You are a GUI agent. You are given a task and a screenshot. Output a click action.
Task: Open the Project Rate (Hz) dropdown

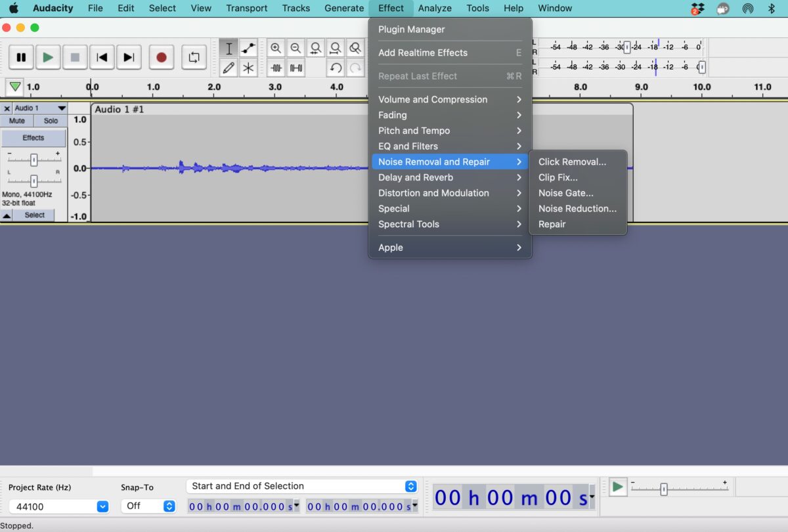pos(59,506)
